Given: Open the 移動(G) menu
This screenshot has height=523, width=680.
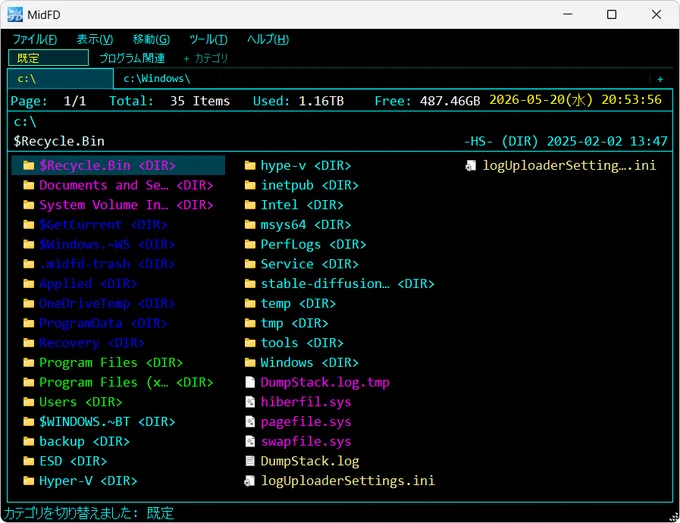Looking at the screenshot, I should [x=151, y=39].
